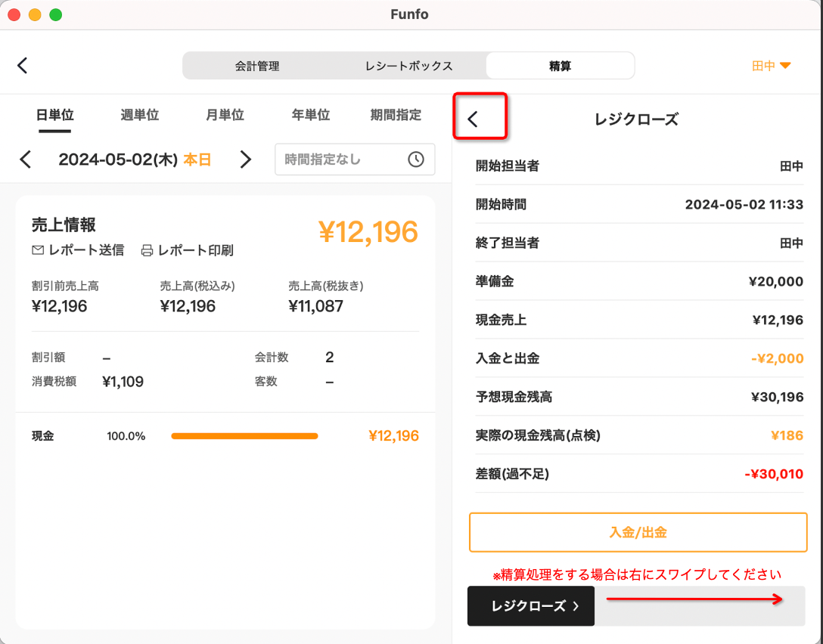Click the 売上情報 heading
Screen dimensions: 823x644
(64, 225)
